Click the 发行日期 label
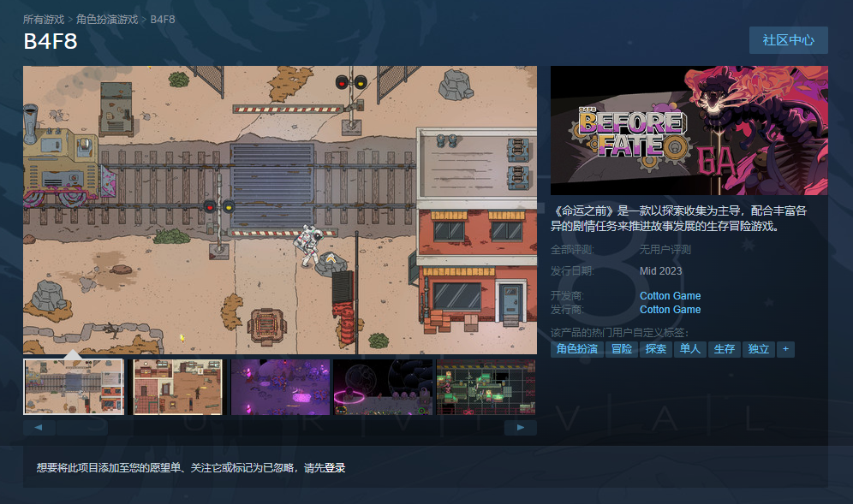853x504 pixels. tap(572, 270)
